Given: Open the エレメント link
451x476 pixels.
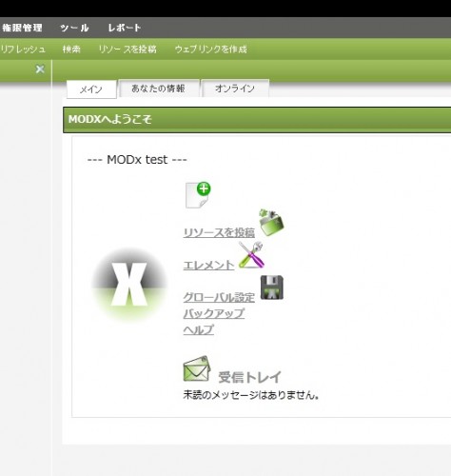Looking at the screenshot, I should (x=208, y=265).
